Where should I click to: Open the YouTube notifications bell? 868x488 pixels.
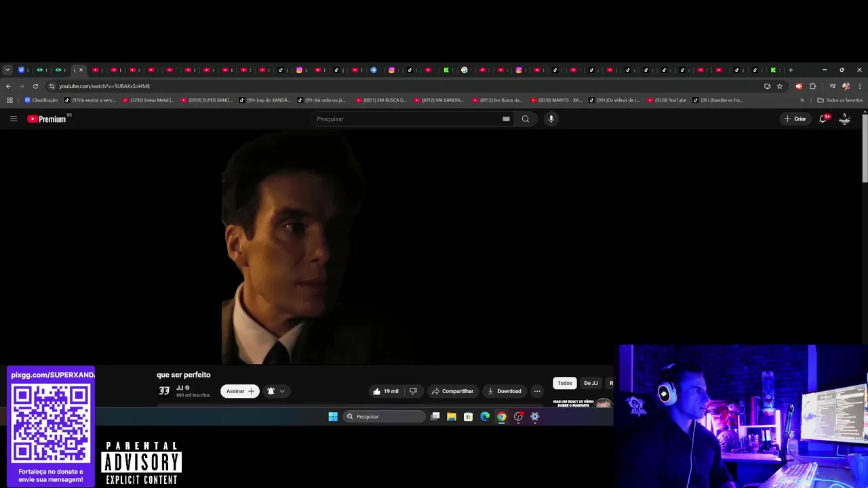click(x=823, y=119)
